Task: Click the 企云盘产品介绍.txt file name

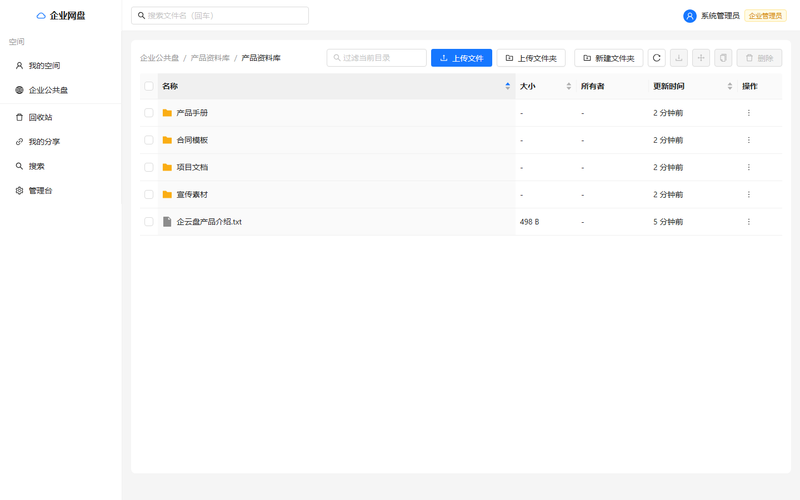Action: pos(209,221)
